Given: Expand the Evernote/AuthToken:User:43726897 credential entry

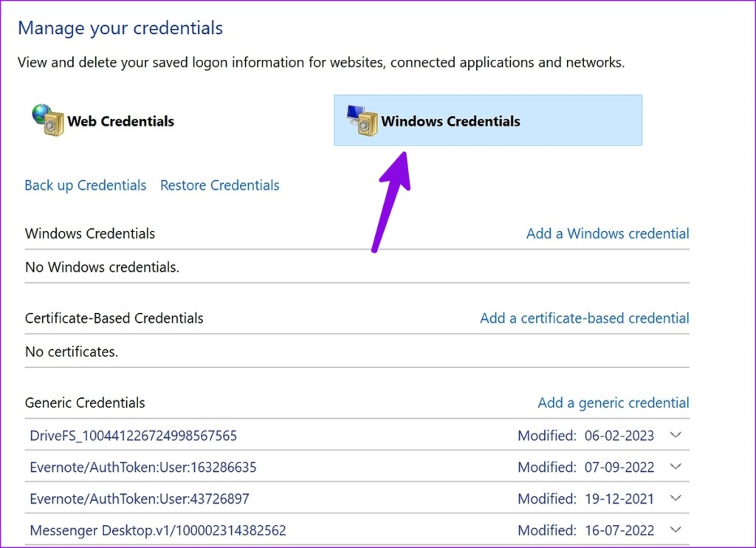Looking at the screenshot, I should 676,499.
